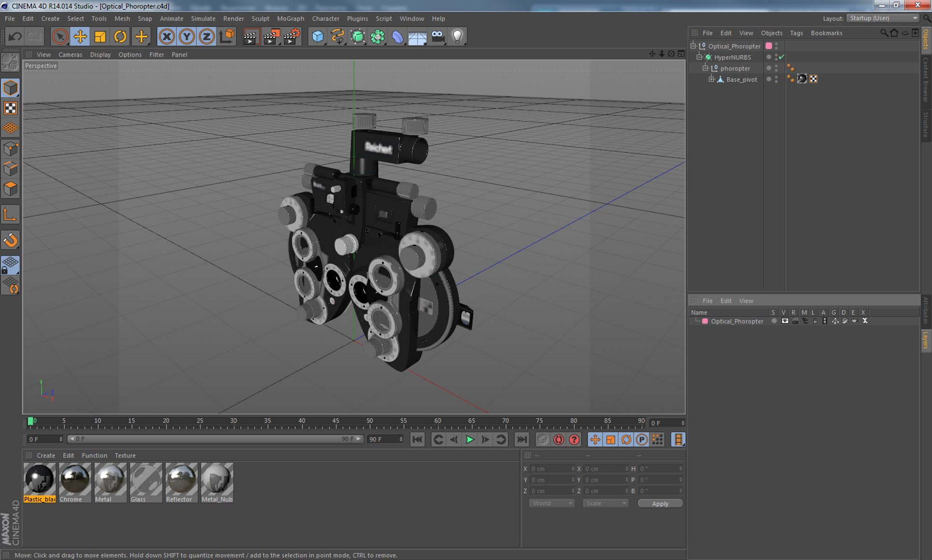
Task: Open the Layout dropdown
Action: 883,18
